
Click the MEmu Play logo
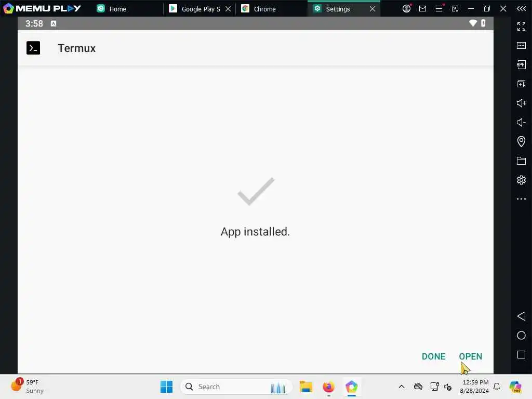click(42, 8)
